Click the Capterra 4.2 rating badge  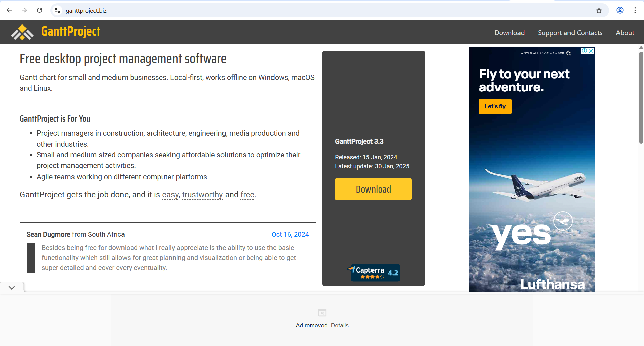pos(374,273)
